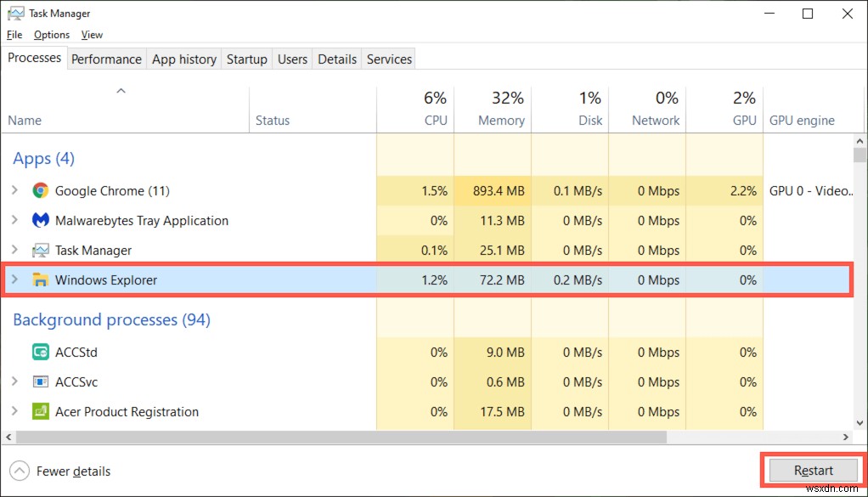This screenshot has height=497, width=868.
Task: Click the ACCSvc process icon
Action: click(40, 381)
